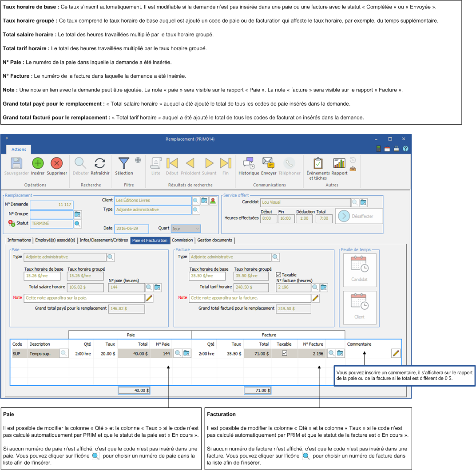Jump to first result with Début

pos(172,163)
